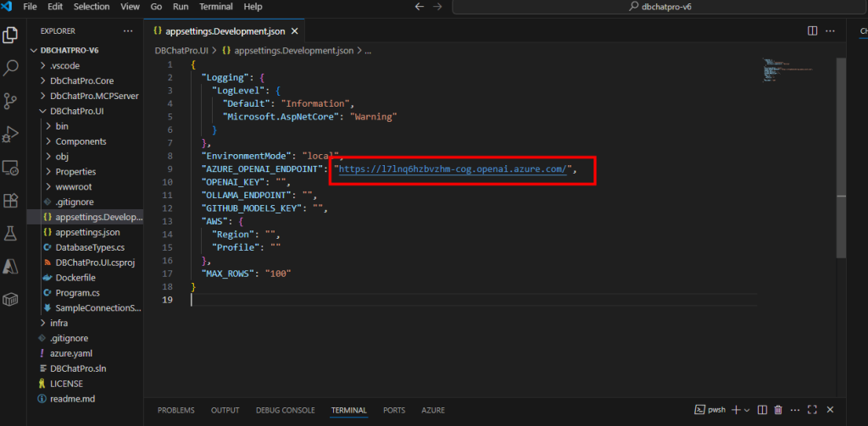The height and width of the screenshot is (426, 868).
Task: Switch to the OUTPUT panel tab
Action: 225,410
